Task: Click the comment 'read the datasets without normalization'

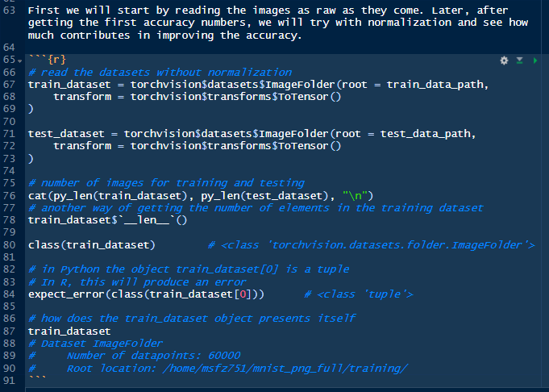Action: [x=160, y=73]
